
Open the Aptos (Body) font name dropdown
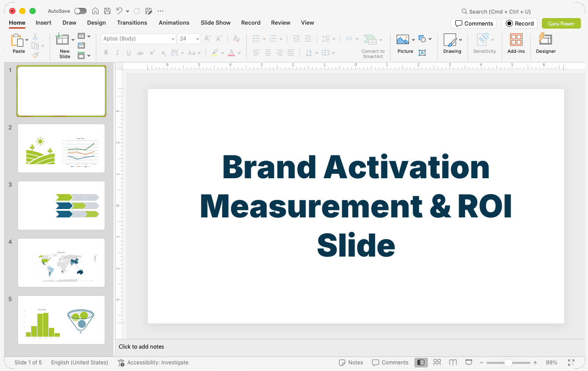click(x=173, y=39)
